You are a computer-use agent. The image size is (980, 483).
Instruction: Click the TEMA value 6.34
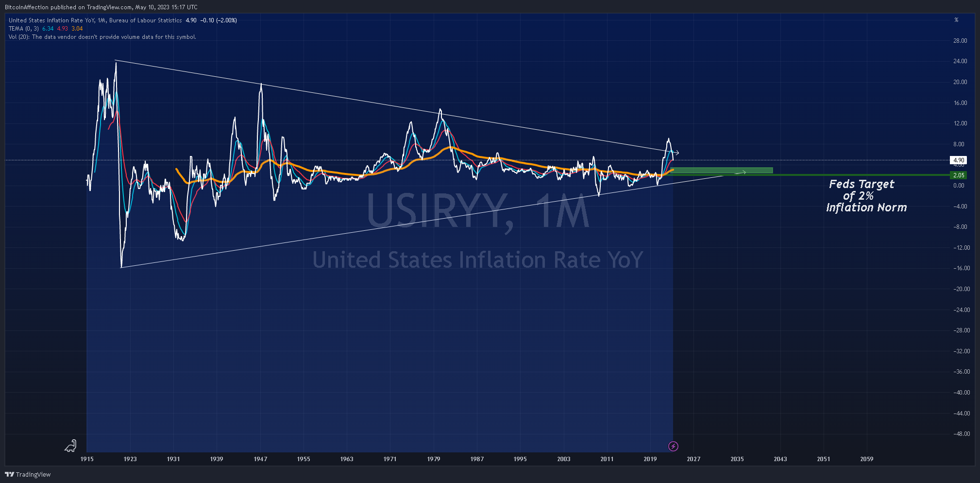pos(48,29)
